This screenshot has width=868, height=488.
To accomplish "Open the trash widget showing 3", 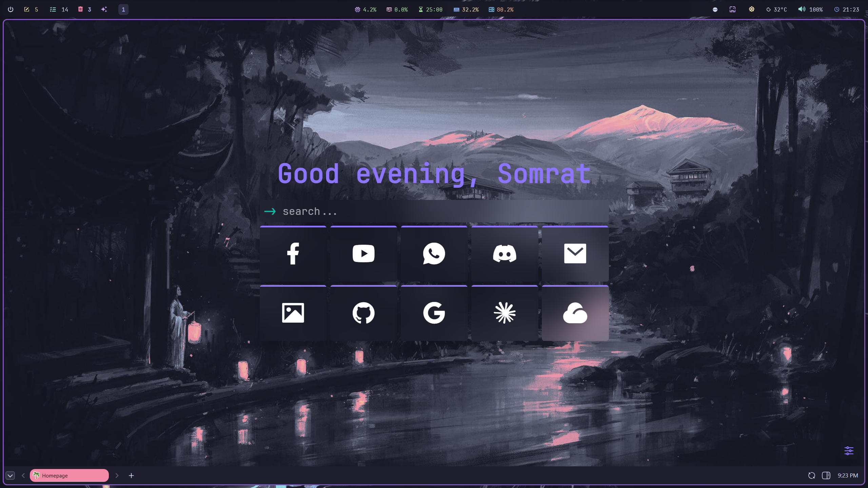I will pos(85,9).
